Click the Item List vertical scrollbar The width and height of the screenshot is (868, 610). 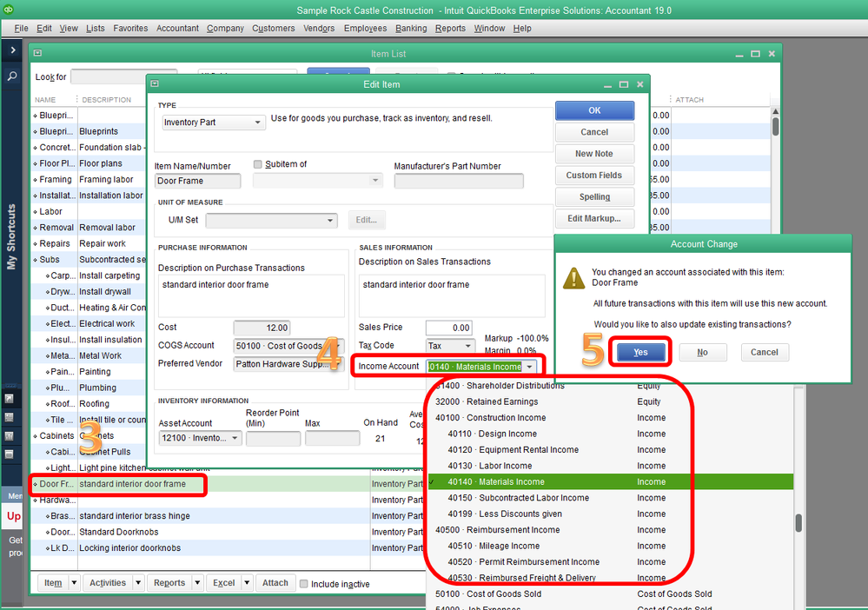coord(776,126)
